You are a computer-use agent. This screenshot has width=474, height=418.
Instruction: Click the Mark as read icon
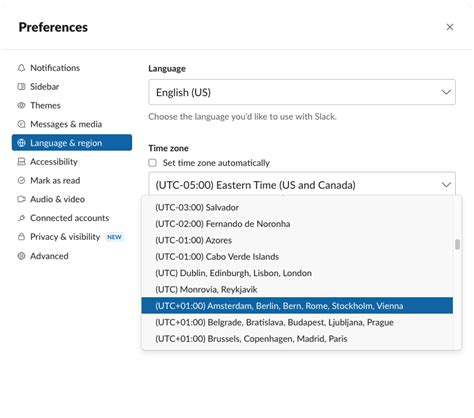click(x=21, y=181)
